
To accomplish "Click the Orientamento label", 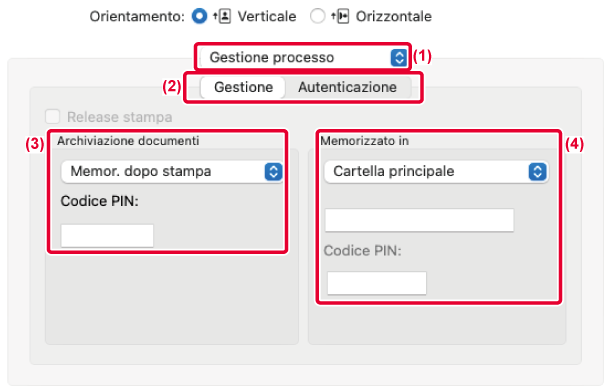I will pos(137,17).
